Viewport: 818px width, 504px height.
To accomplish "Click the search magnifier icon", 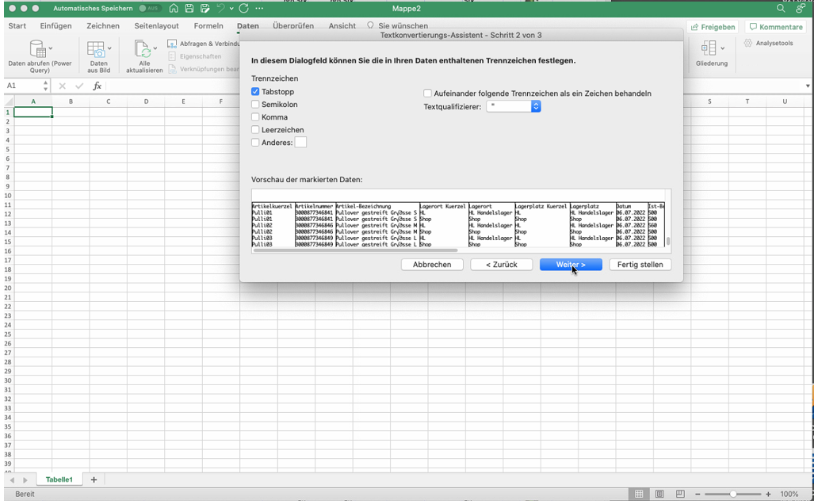I will (x=781, y=8).
